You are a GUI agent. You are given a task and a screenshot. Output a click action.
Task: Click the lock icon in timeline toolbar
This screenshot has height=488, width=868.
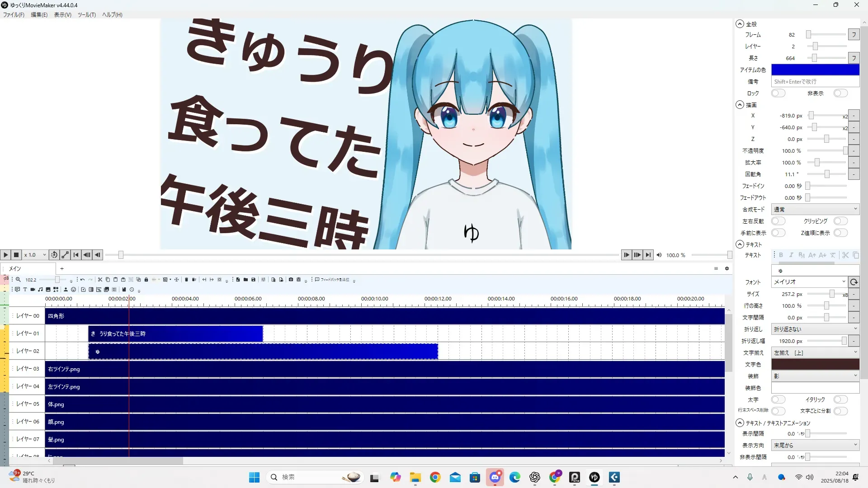(x=146, y=280)
